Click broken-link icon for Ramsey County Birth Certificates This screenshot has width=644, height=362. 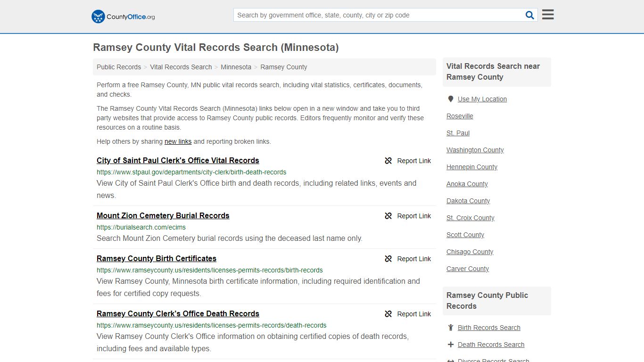388,259
